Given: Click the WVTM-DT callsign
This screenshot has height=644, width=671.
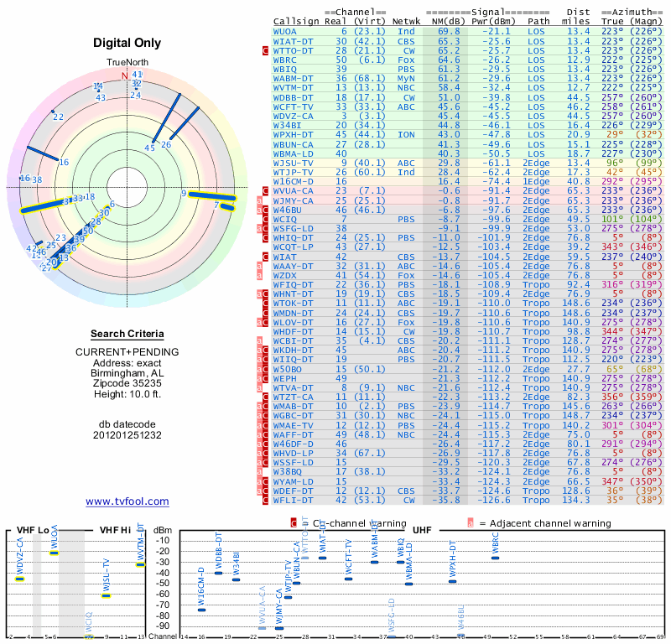Looking at the screenshot, I should click(293, 88).
